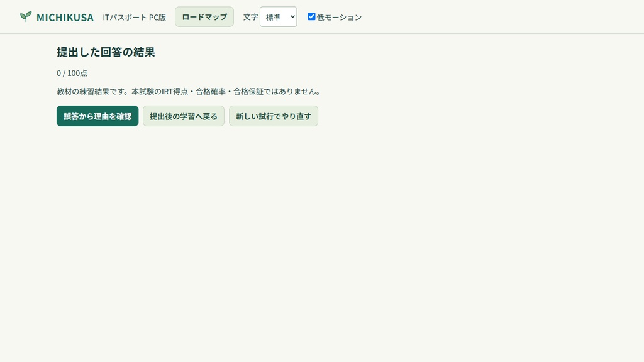Click the 提出した回答の結果 heading
This screenshot has height=362, width=644.
coord(106,52)
